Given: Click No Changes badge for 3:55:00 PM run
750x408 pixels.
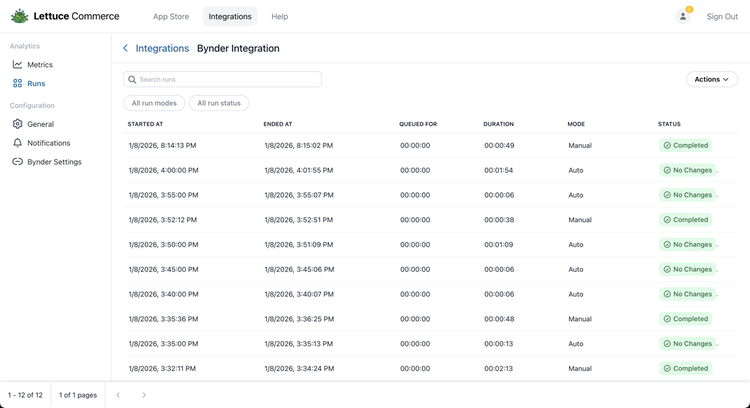Looking at the screenshot, I should coord(687,195).
